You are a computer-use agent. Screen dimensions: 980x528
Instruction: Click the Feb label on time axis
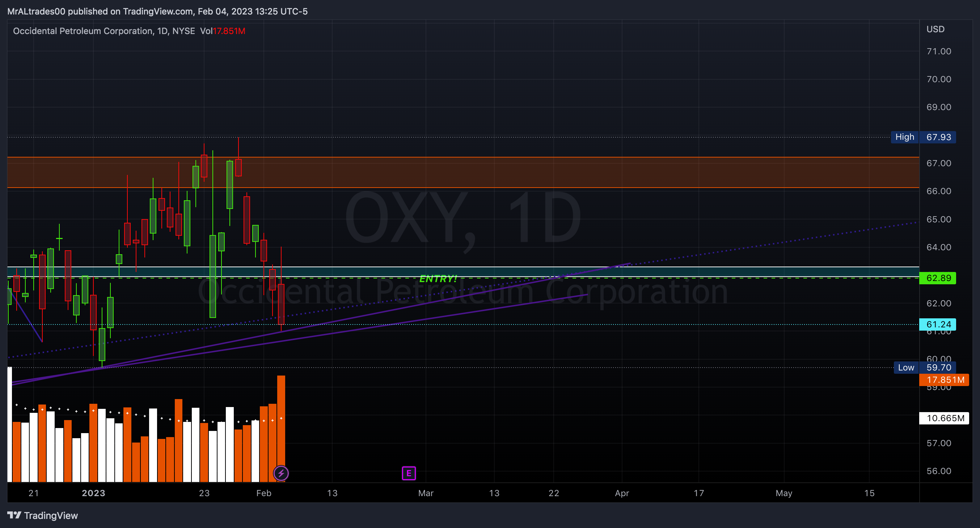pyautogui.click(x=264, y=493)
